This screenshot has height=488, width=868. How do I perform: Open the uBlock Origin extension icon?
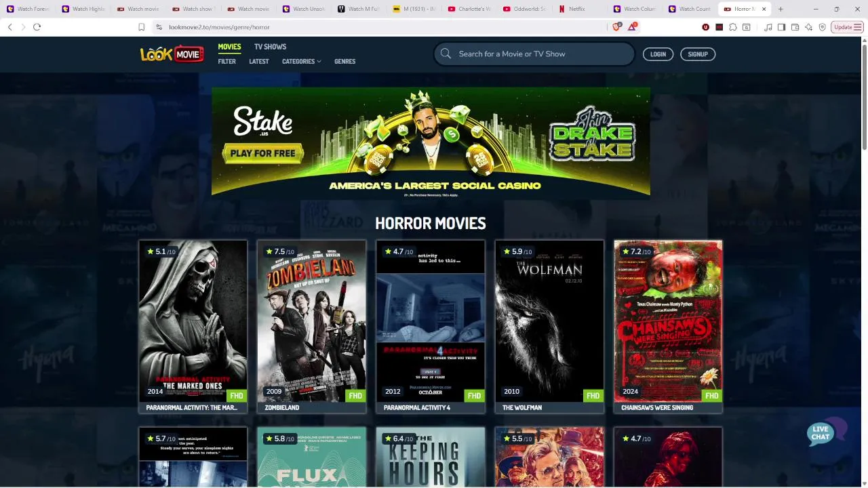pos(706,27)
